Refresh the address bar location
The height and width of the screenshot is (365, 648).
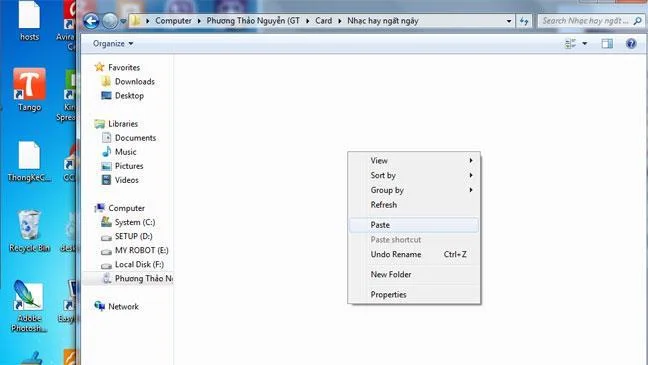click(524, 21)
